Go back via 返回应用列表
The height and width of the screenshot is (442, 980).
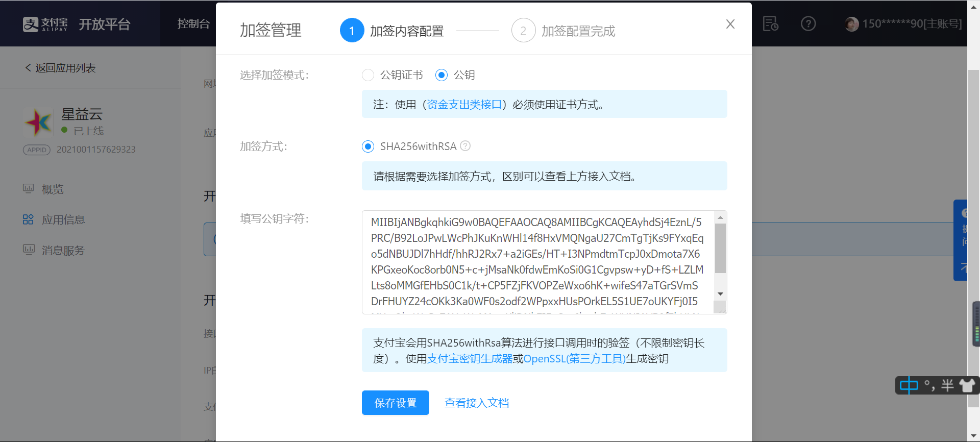tap(60, 68)
